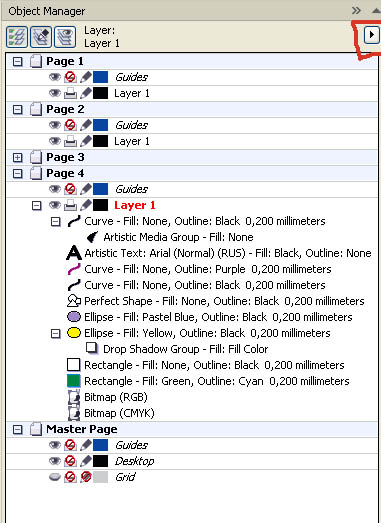Click the Master Page page icon
This screenshot has width=381, height=523.
pos(36,429)
